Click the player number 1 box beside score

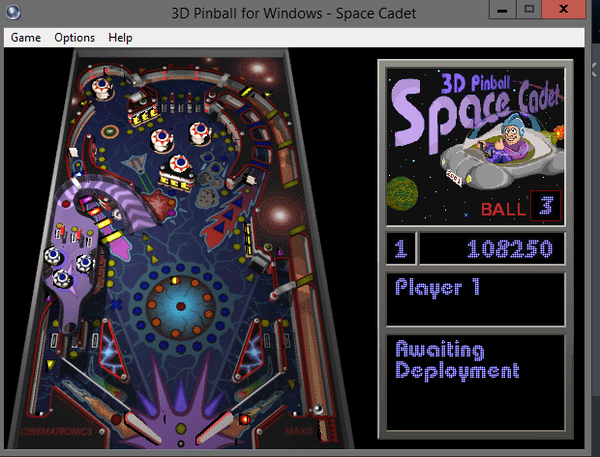click(x=400, y=249)
